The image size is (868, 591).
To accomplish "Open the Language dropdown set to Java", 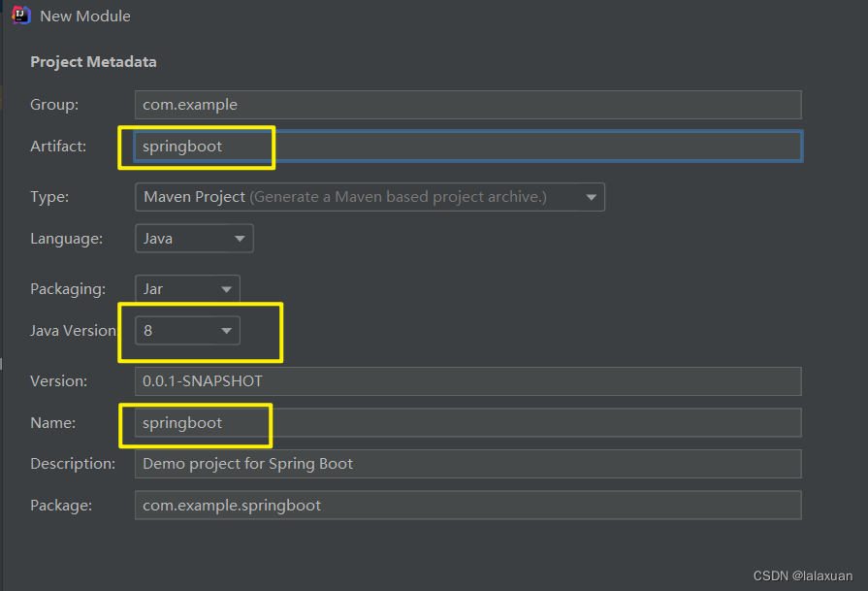I will click(x=194, y=238).
